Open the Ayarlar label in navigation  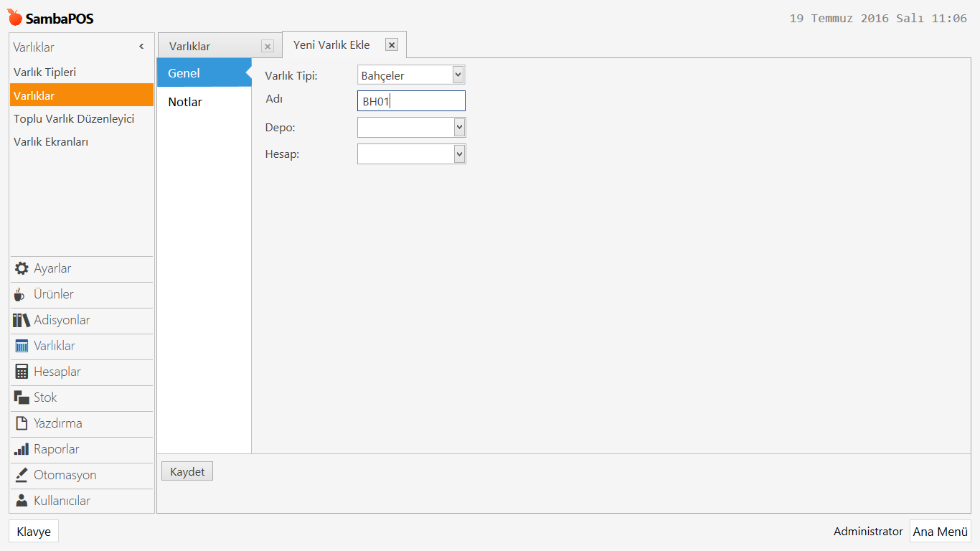pyautogui.click(x=52, y=268)
